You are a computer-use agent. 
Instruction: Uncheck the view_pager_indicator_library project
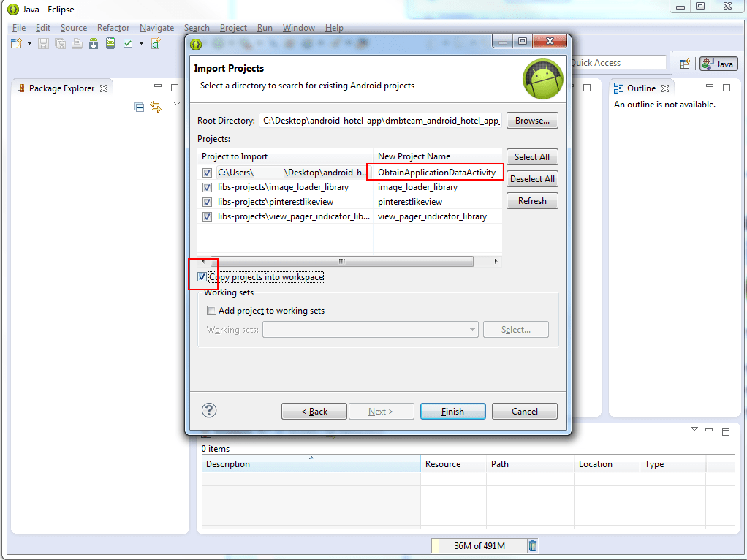(207, 217)
